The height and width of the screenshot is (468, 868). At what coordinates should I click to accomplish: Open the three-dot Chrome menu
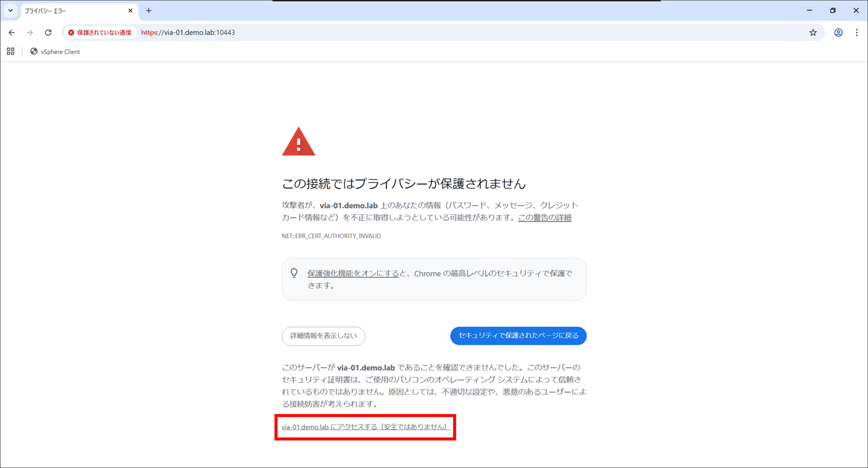(x=857, y=32)
